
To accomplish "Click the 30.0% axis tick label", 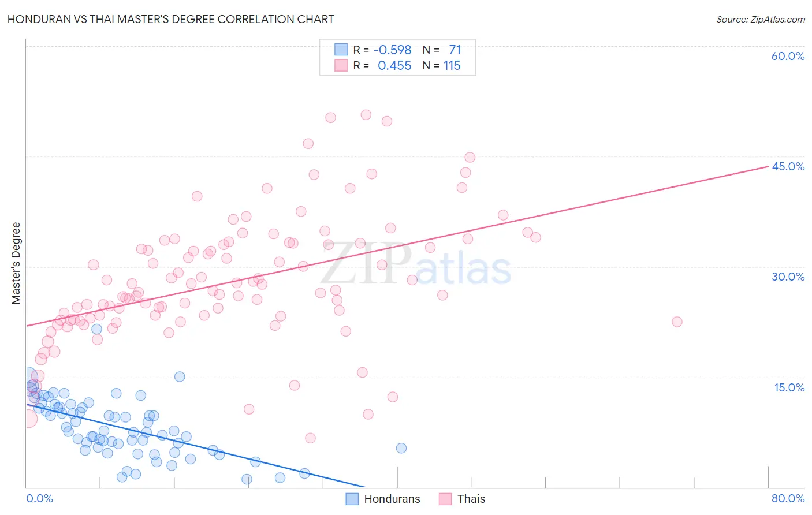I will (x=788, y=277).
